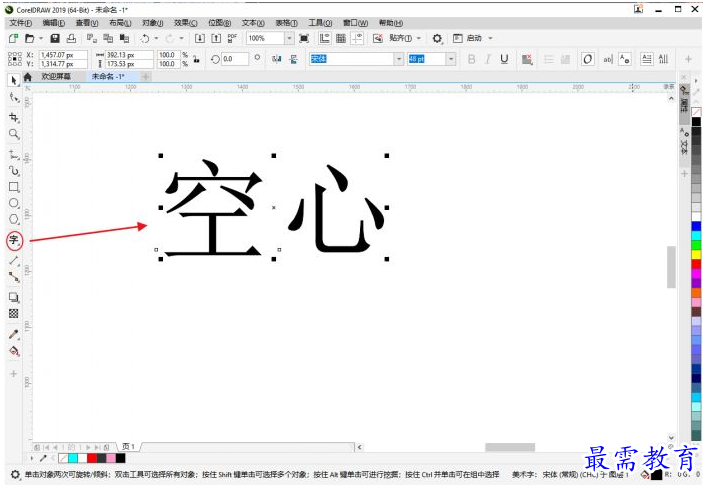The height and width of the screenshot is (490, 706).
Task: Select the Color Eyedropper tool
Action: [14, 334]
